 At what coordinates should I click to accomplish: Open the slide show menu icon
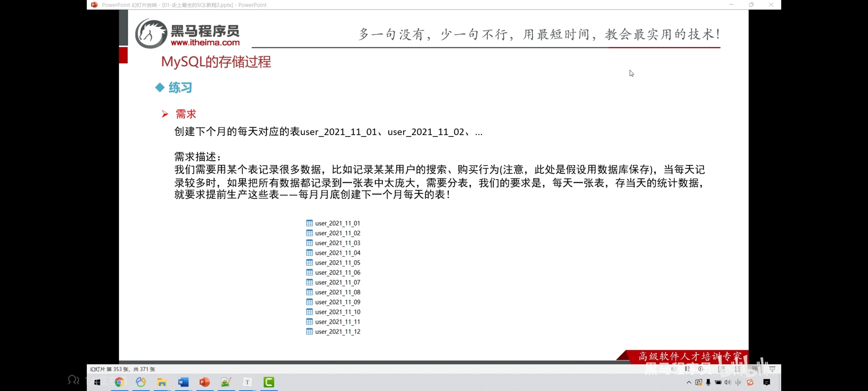(x=687, y=369)
